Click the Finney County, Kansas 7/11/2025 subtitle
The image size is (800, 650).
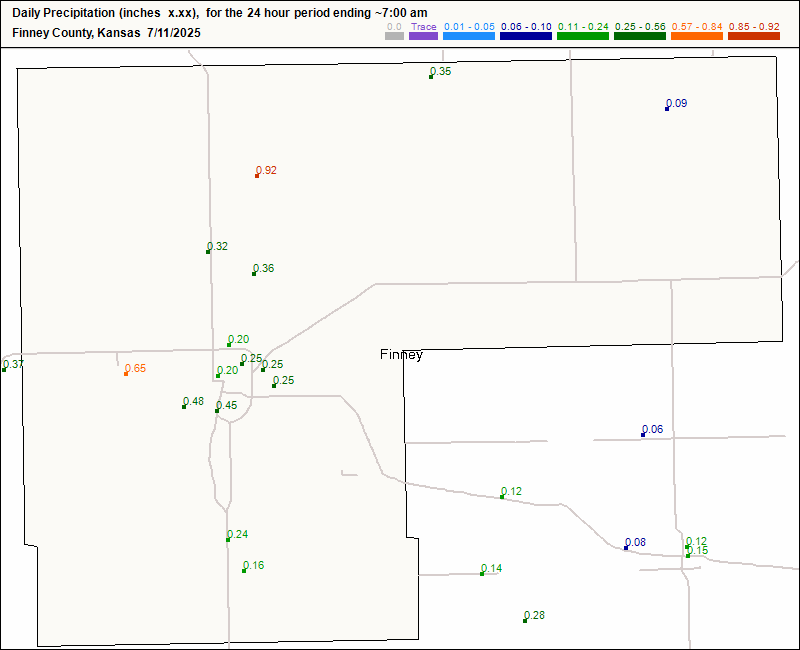[106, 33]
